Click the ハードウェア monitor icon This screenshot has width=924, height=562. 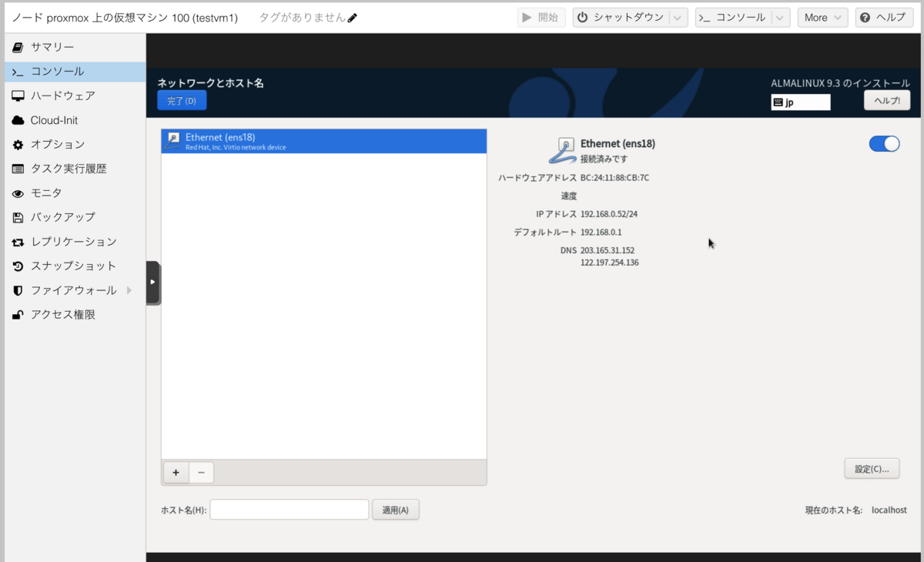[x=18, y=96]
